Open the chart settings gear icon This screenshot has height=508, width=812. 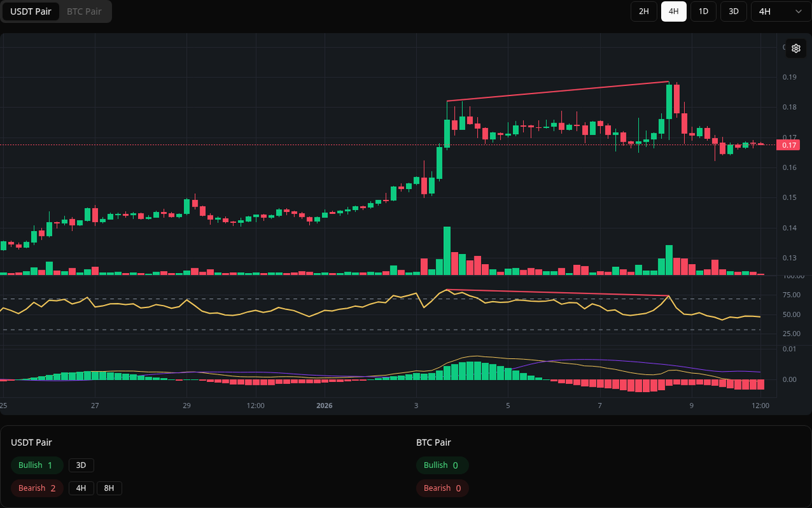(x=796, y=48)
